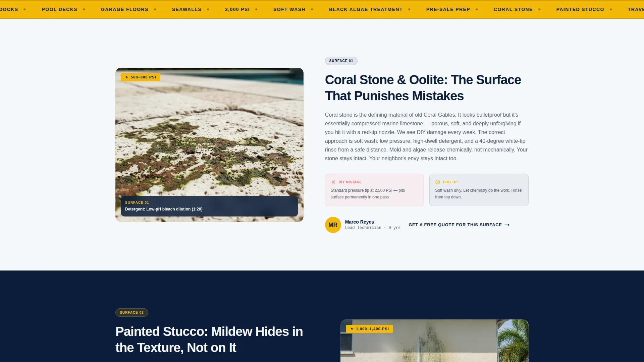Click the red X DIY Mistake icon

(x=333, y=182)
